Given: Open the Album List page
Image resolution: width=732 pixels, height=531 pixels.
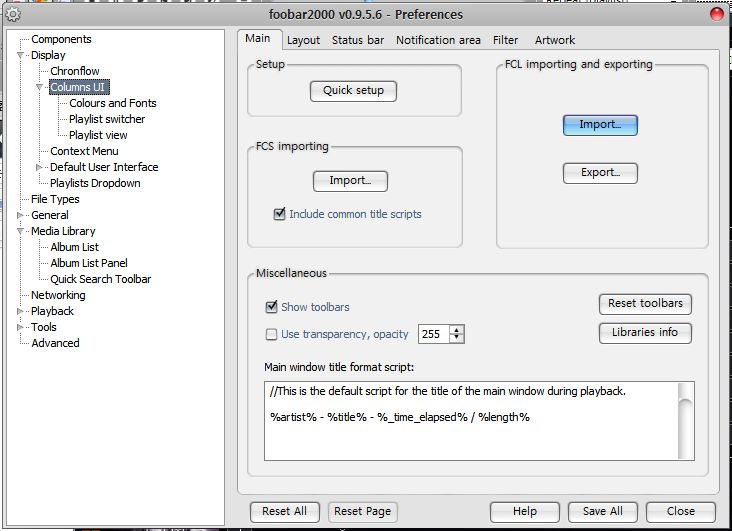Looking at the screenshot, I should click(x=75, y=247).
